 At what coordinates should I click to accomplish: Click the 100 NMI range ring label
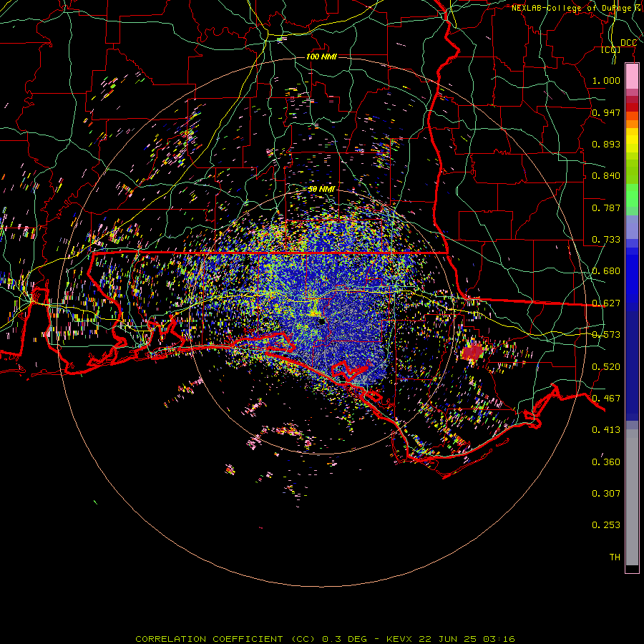point(321,57)
